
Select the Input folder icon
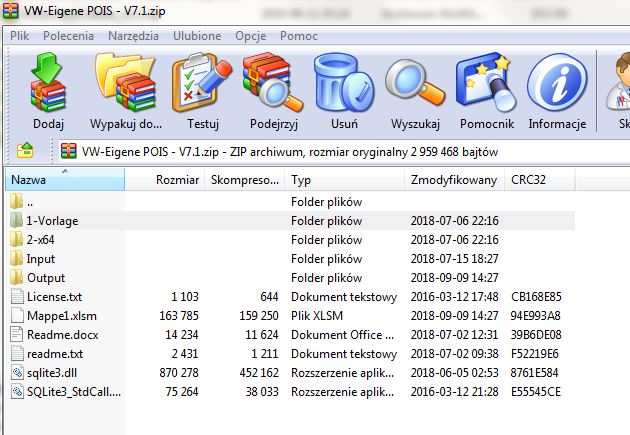tap(16, 258)
